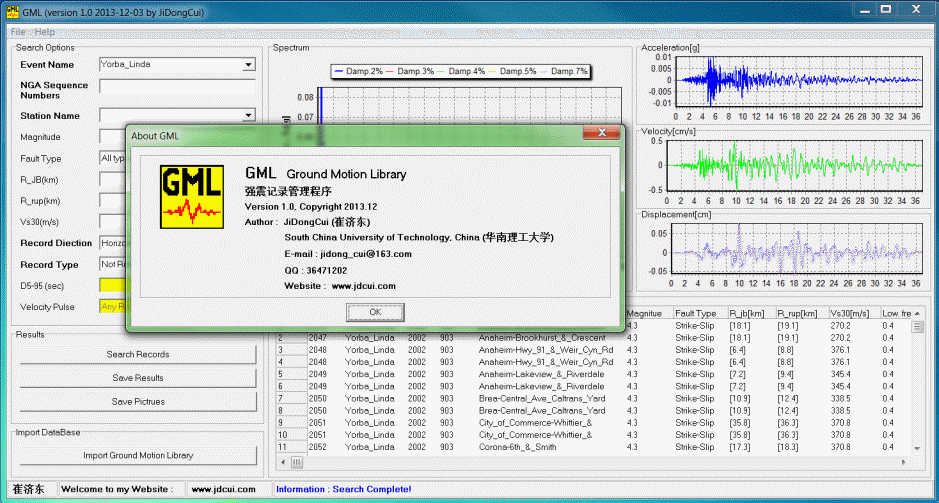Click the Damp.4% legend entry
The width and height of the screenshot is (939, 503).
coord(461,71)
